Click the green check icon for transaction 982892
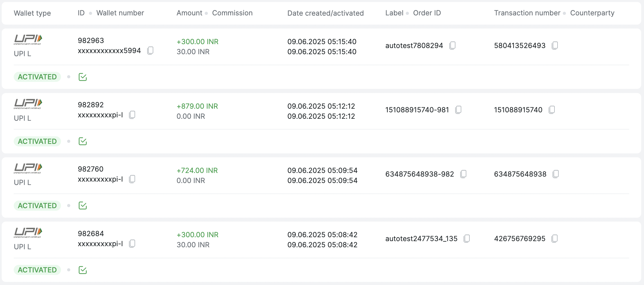Image resolution: width=644 pixels, height=285 pixels. coord(83,141)
